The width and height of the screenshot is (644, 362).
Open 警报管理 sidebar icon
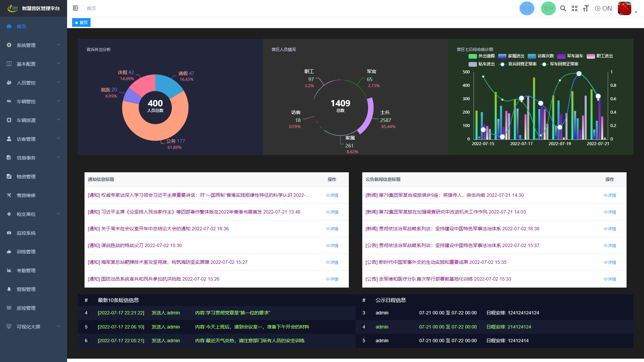pos(9,289)
